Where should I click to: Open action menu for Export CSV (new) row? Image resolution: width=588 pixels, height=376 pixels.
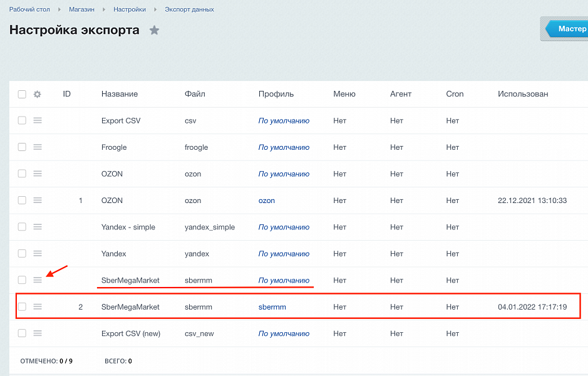pos(38,333)
